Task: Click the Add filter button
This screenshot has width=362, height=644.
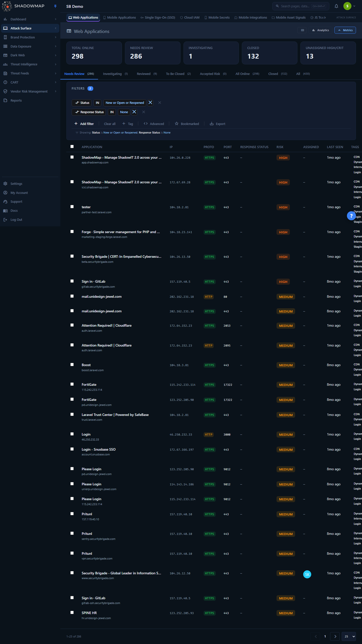Action: tap(84, 124)
